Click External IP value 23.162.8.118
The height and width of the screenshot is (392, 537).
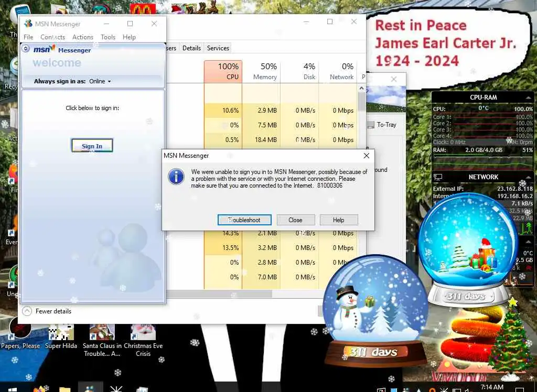tap(515, 189)
